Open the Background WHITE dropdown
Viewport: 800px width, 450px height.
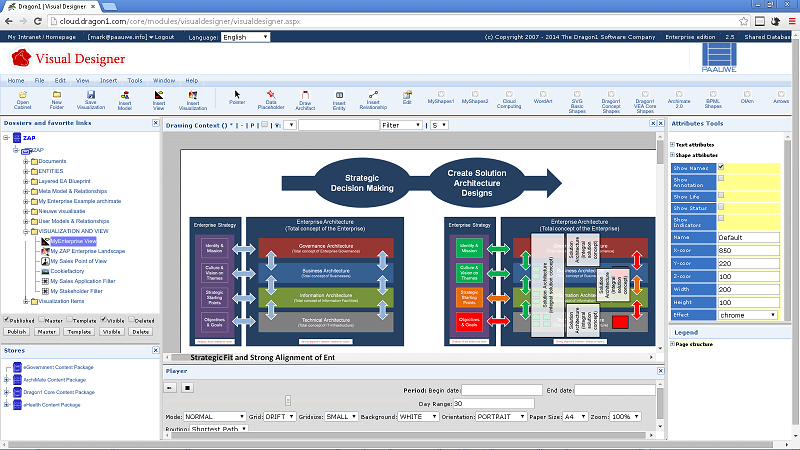click(x=418, y=417)
